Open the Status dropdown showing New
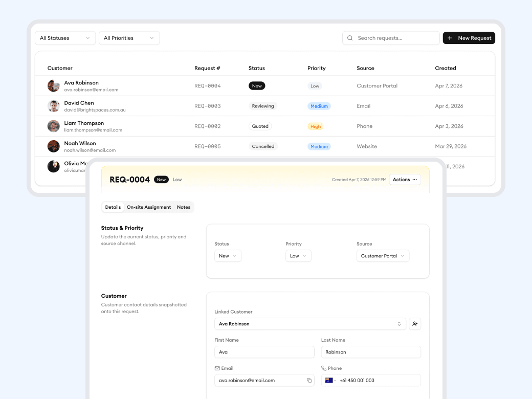This screenshot has width=532, height=399. [227, 255]
